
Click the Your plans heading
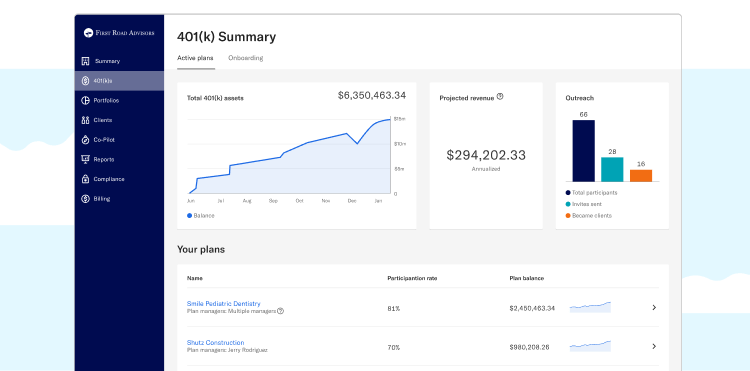click(x=201, y=250)
